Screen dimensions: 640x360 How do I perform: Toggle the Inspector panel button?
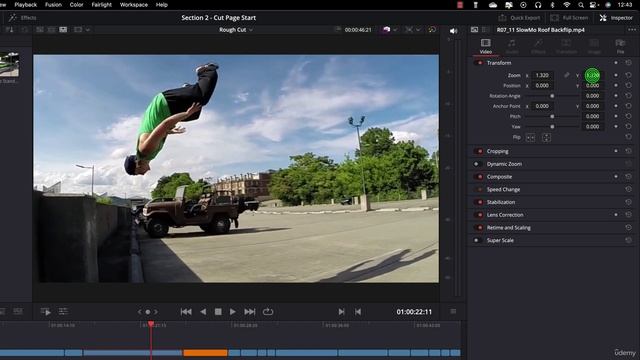[616, 18]
